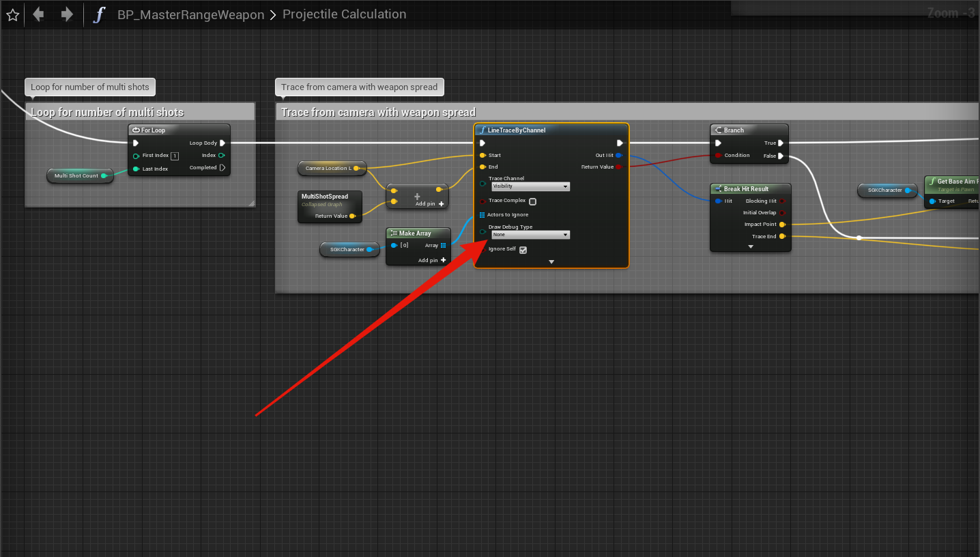Click the Branch True execution pin
The width and height of the screenshot is (980, 557).
(781, 143)
